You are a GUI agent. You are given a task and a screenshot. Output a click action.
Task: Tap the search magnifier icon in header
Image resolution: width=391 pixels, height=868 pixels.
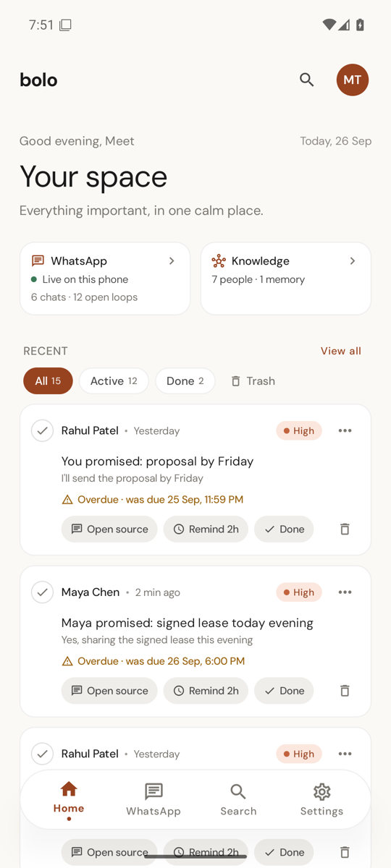click(x=307, y=80)
